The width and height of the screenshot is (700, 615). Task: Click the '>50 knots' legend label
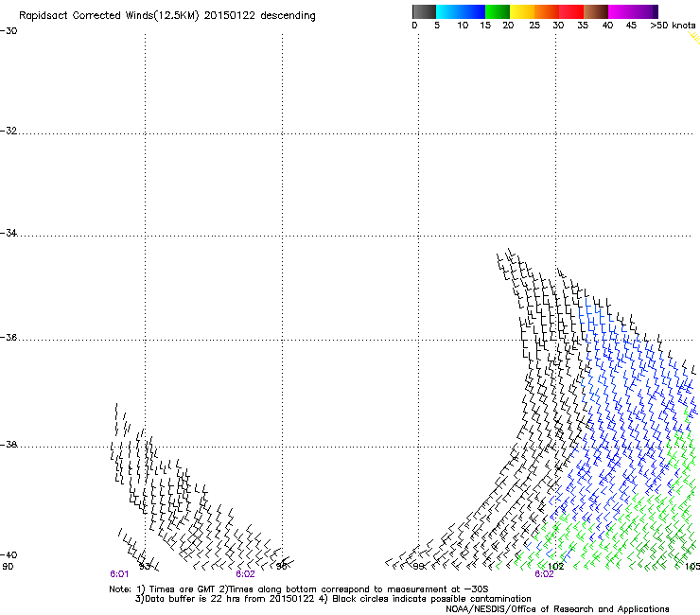click(x=673, y=26)
